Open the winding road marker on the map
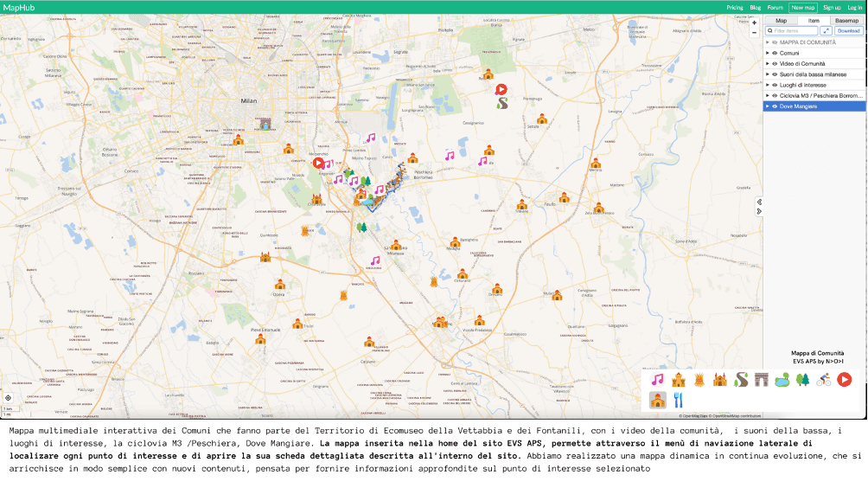 502,103
